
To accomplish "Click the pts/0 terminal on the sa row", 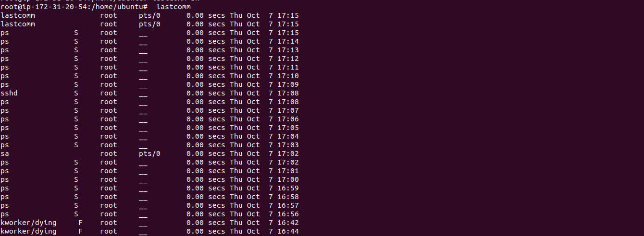I will click(x=149, y=153).
